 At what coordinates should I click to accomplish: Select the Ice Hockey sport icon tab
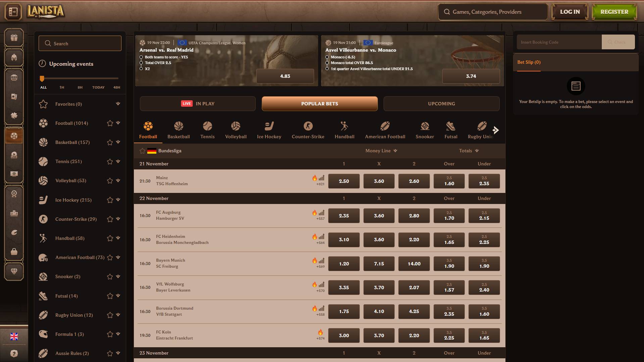(269, 130)
